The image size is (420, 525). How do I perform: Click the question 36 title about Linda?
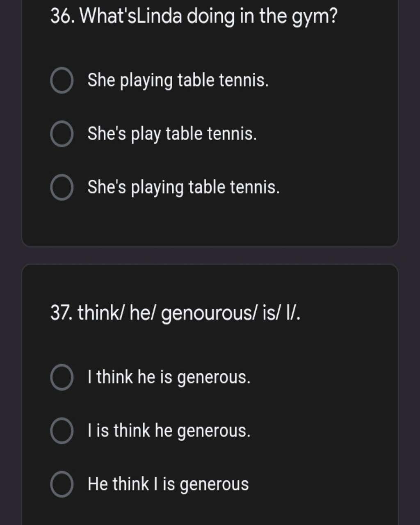194,17
